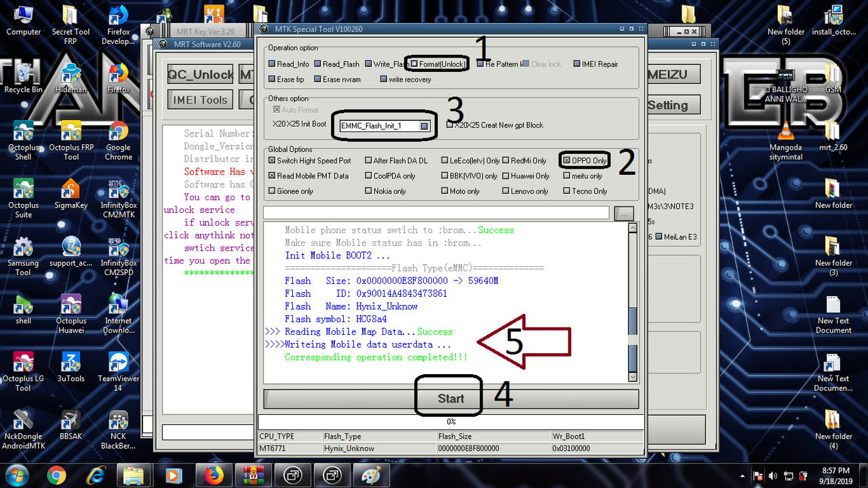Click the log scrollbar down arrow
The image size is (868, 488).
point(633,377)
